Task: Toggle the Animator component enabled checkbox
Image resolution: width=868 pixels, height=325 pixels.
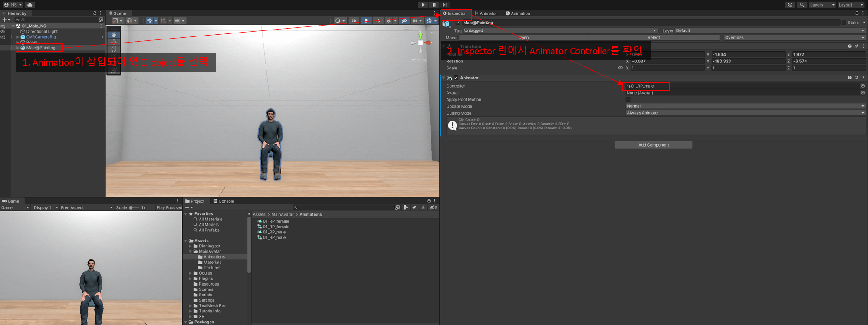Action: click(456, 78)
